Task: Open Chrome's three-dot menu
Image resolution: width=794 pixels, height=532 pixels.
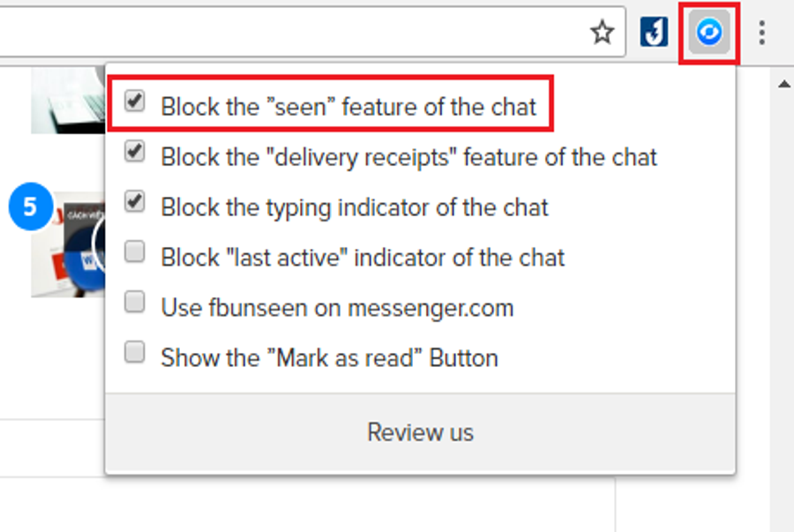Action: click(x=761, y=33)
